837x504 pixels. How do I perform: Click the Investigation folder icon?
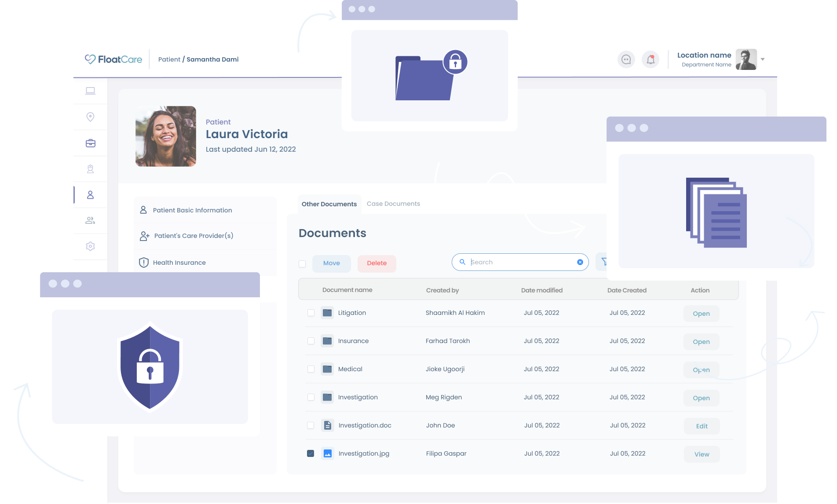coord(327,397)
